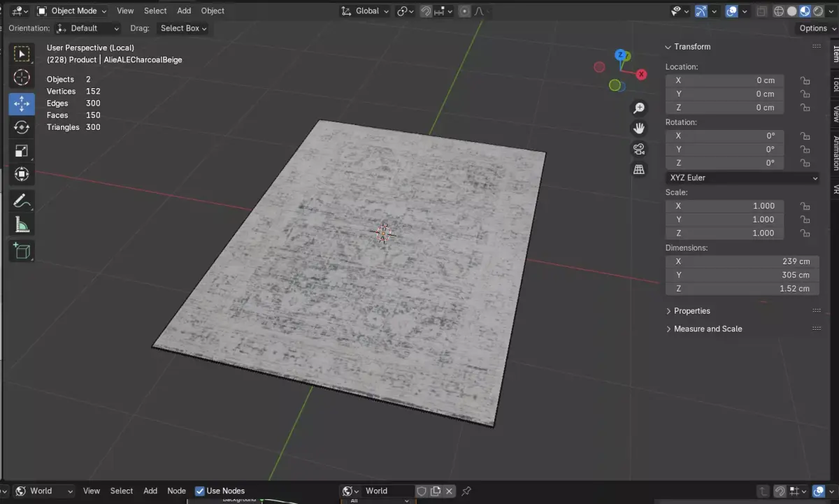The image size is (839, 504).
Task: Switch perspective/orthographic grid icon
Action: click(x=639, y=169)
